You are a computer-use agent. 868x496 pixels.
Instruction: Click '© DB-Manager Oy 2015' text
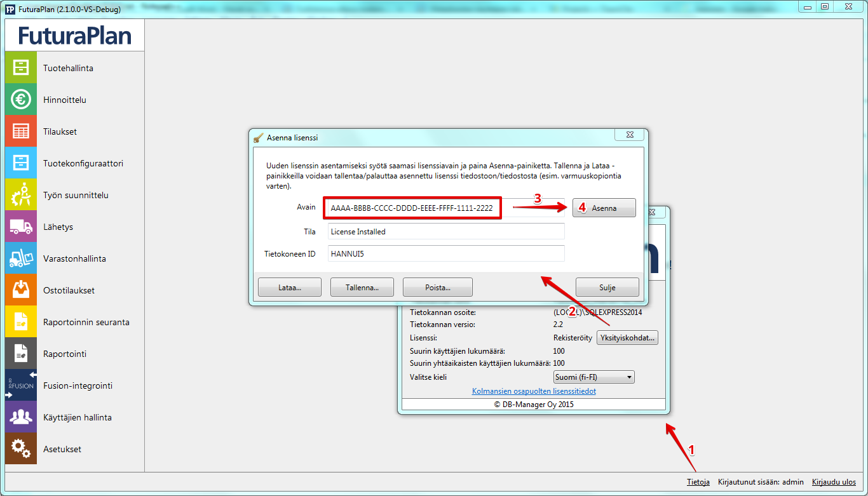(534, 404)
